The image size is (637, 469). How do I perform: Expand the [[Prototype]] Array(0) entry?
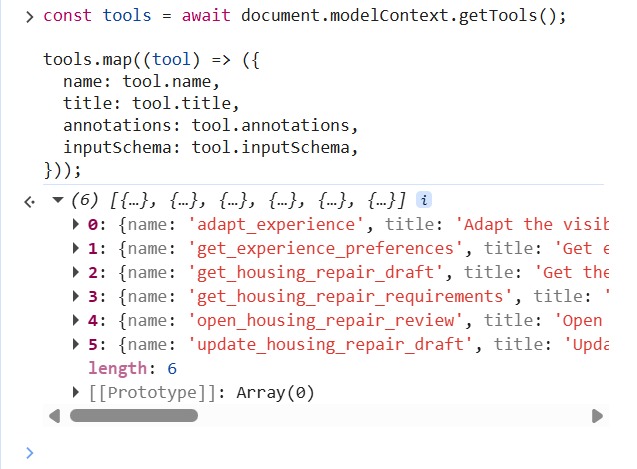coord(76,392)
